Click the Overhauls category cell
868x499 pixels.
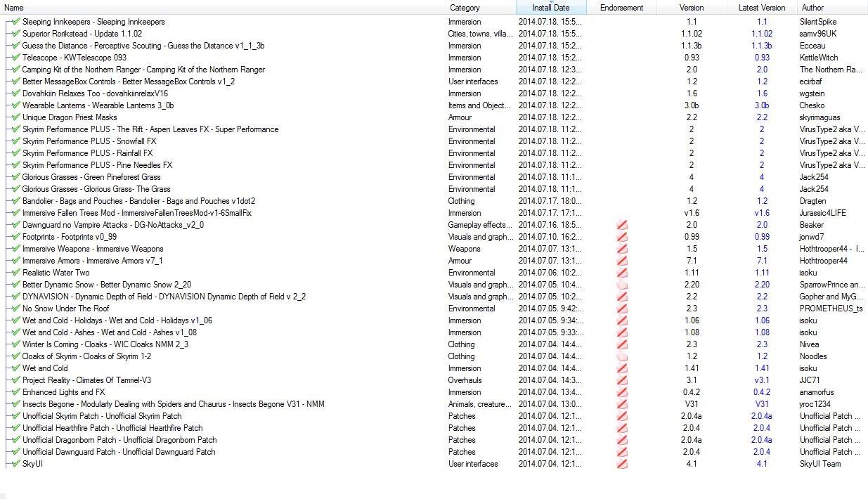pyautogui.click(x=465, y=380)
